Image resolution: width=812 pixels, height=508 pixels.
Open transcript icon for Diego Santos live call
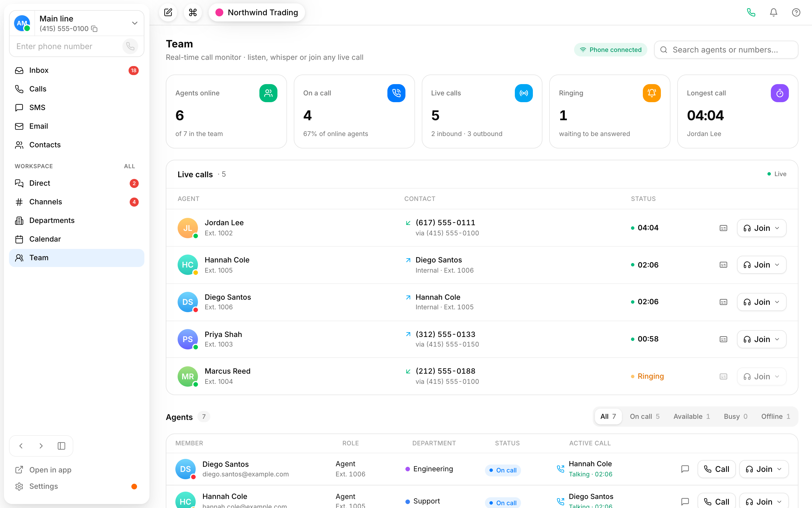click(x=723, y=302)
